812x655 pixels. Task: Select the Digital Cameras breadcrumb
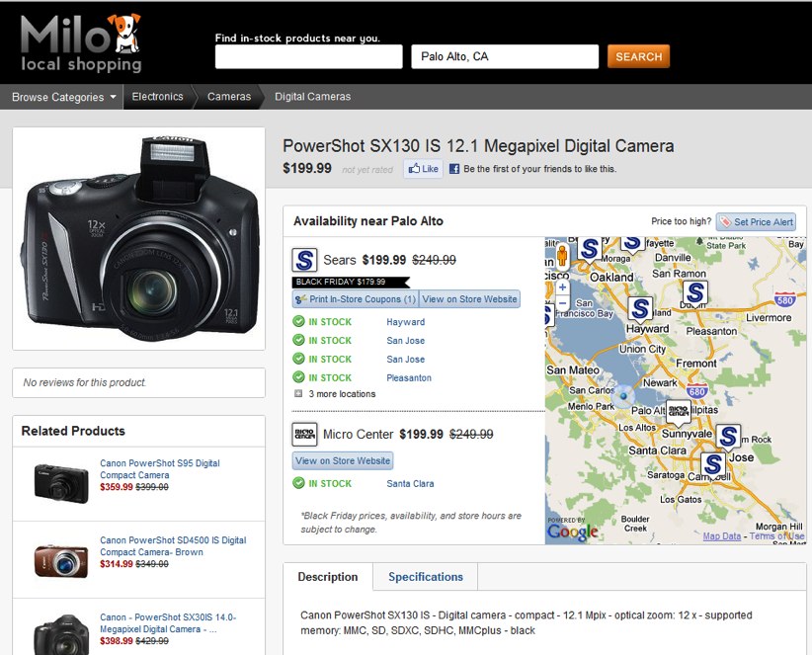(x=312, y=97)
